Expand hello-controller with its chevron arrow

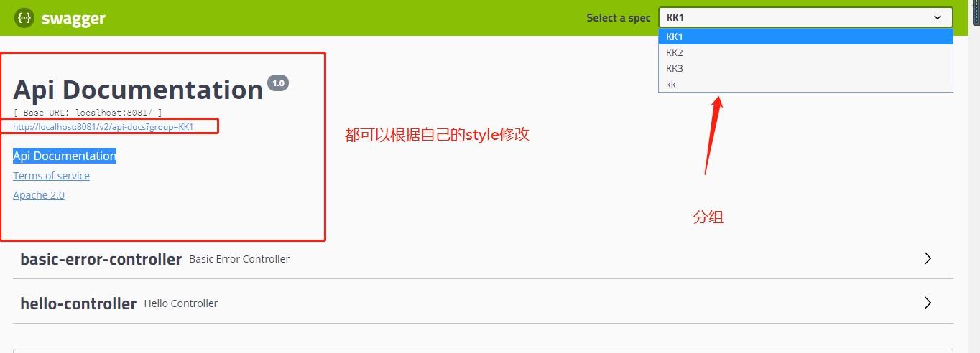point(928,303)
